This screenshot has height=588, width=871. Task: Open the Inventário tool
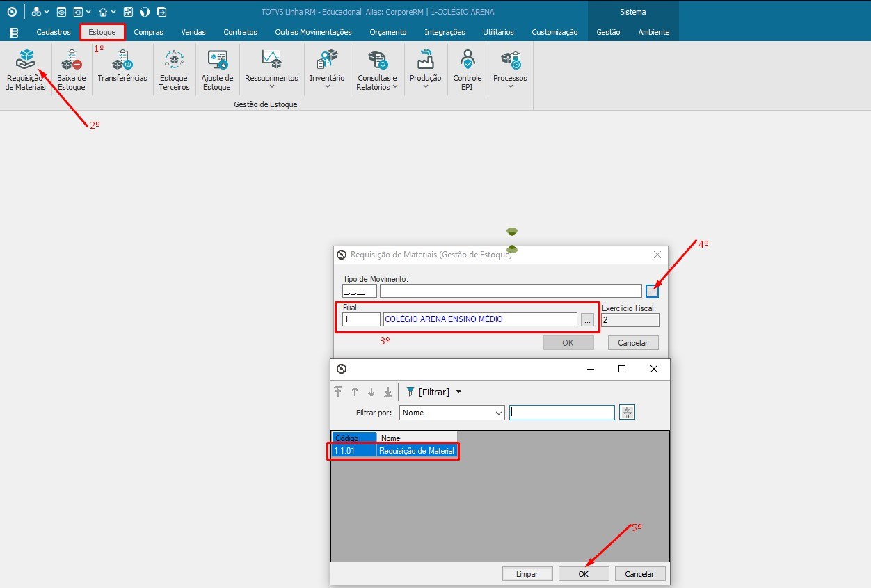tap(327, 67)
